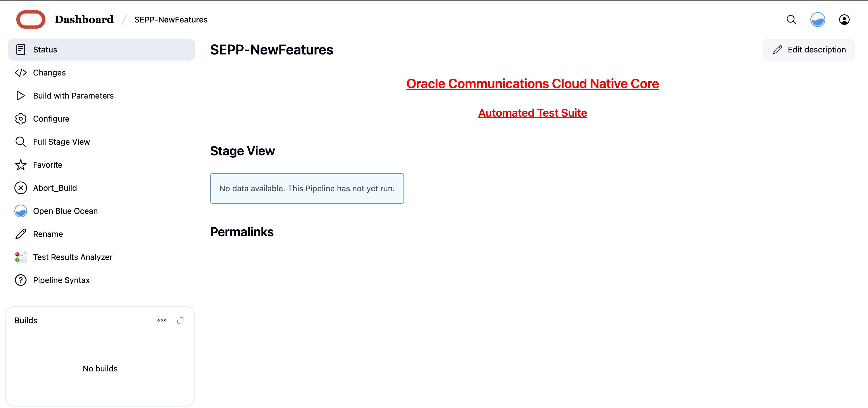Go to Dashboard breadcrumb

click(84, 20)
